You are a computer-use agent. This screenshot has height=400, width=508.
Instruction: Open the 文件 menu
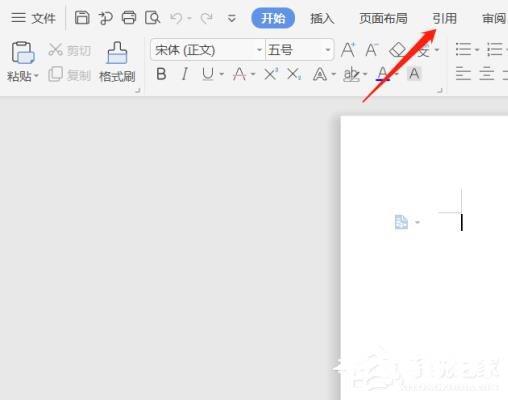tap(33, 18)
